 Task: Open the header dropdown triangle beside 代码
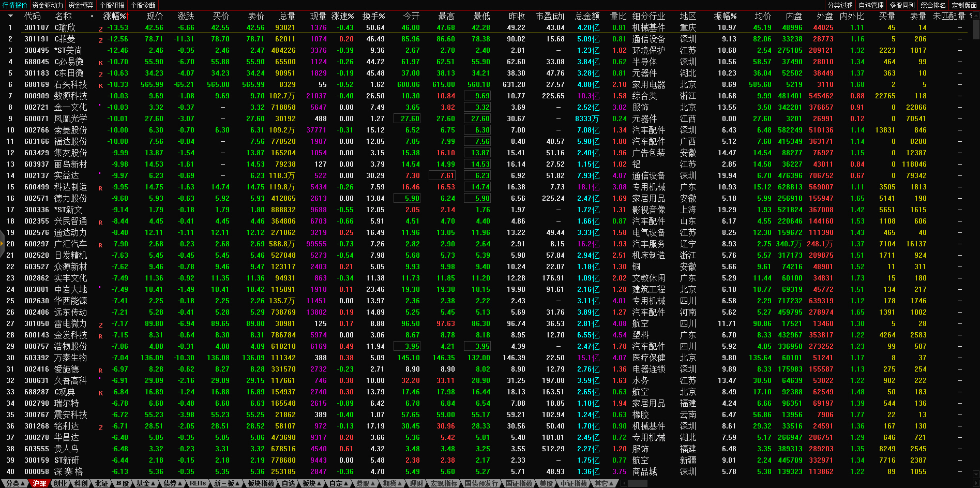point(10,16)
